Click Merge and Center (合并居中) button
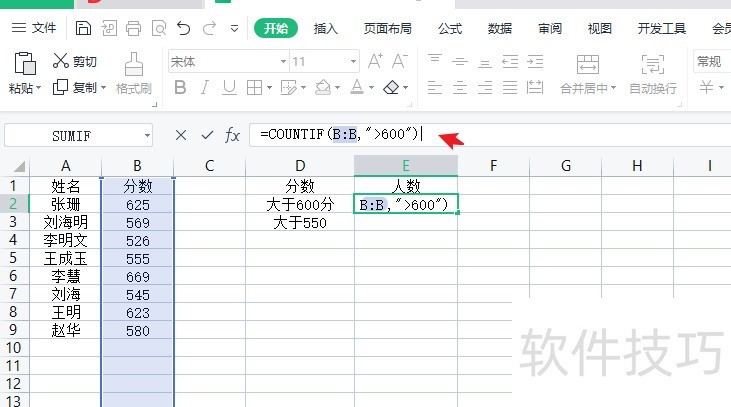The height and width of the screenshot is (407, 731). [587, 74]
